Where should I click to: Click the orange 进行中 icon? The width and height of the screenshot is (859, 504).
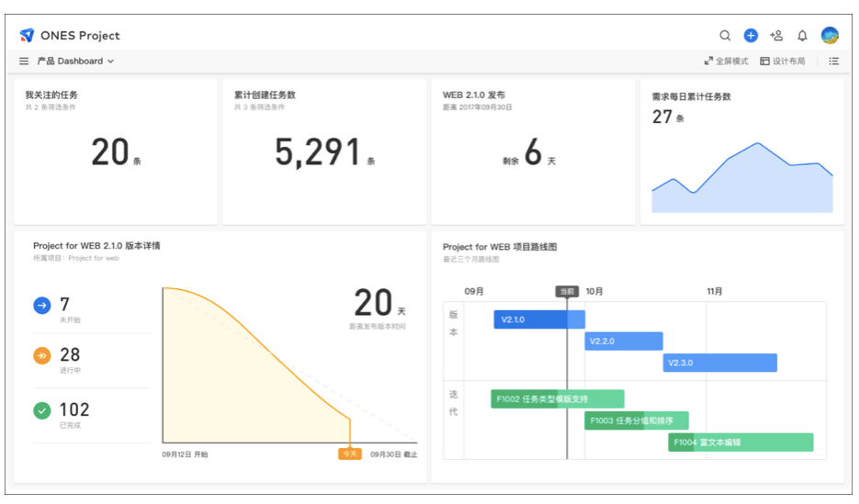pyautogui.click(x=42, y=355)
